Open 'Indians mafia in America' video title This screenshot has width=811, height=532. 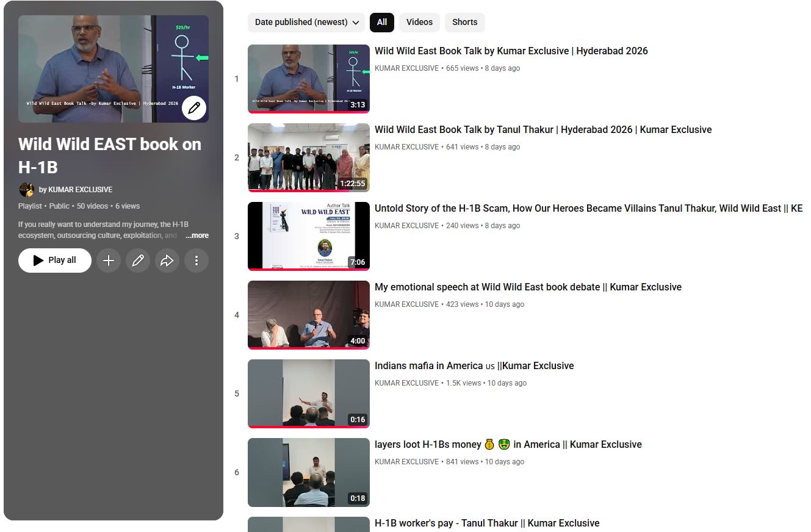point(474,366)
